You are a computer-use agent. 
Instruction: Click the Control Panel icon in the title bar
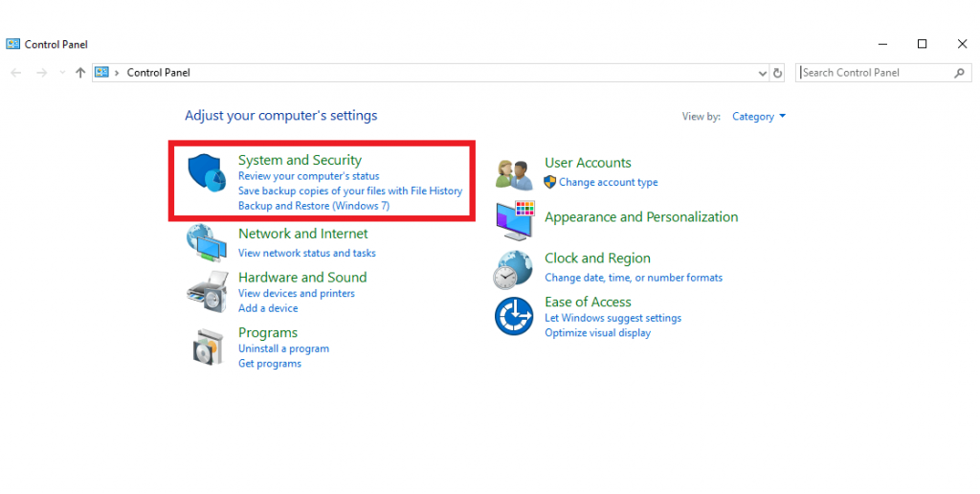pos(13,44)
